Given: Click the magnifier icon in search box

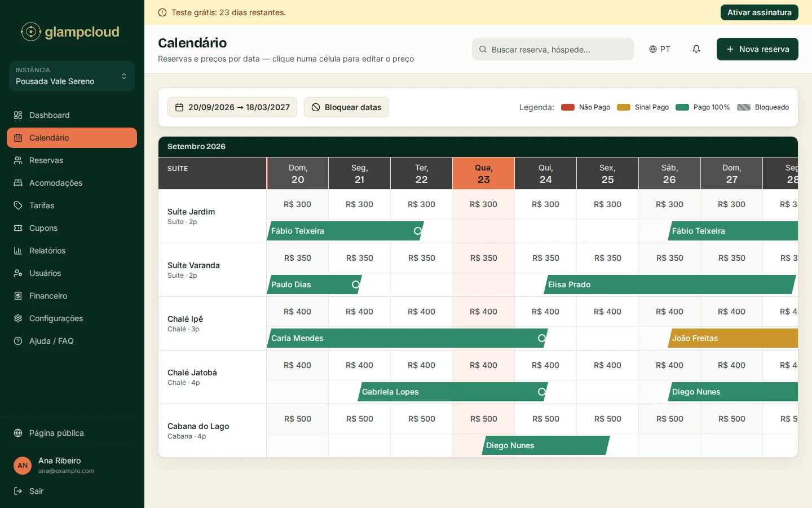Looking at the screenshot, I should (483, 49).
